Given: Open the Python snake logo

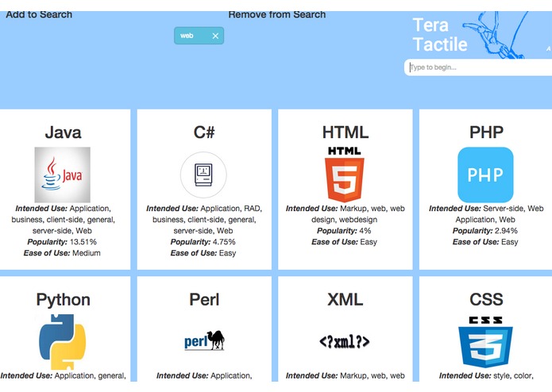Looking at the screenshot, I should point(62,342).
